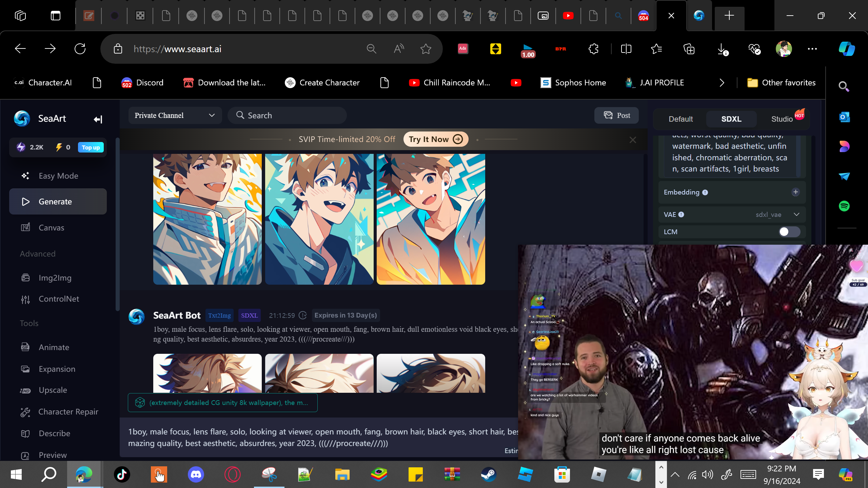The height and width of the screenshot is (488, 868).
Task: Click the Character Repair icon
Action: (x=25, y=412)
